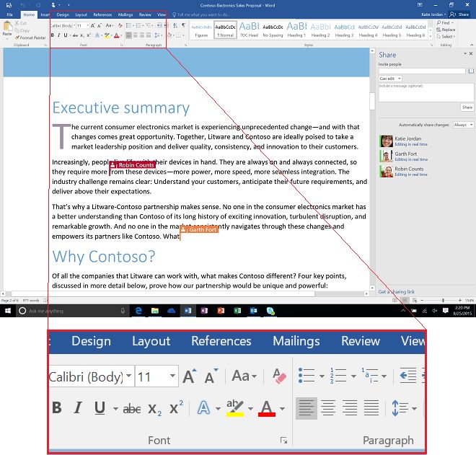The image size is (476, 455).
Task: Toggle Italic in the enlarged callout
Action: click(78, 407)
